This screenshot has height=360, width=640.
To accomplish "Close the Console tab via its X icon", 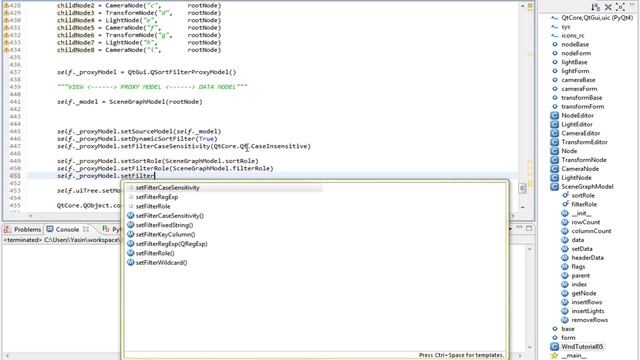I will [86, 229].
